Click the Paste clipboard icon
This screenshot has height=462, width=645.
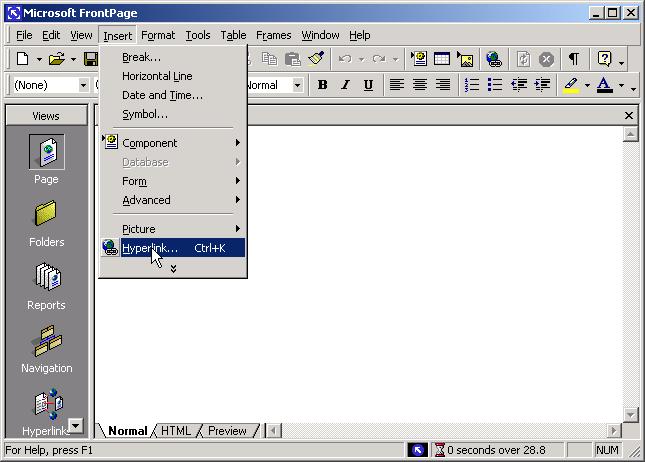pyautogui.click(x=292, y=59)
